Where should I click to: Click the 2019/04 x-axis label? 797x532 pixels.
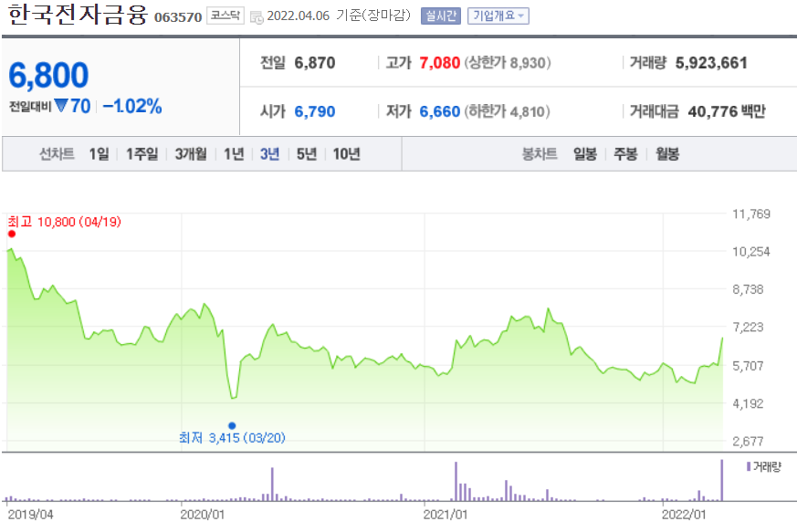pos(30,515)
